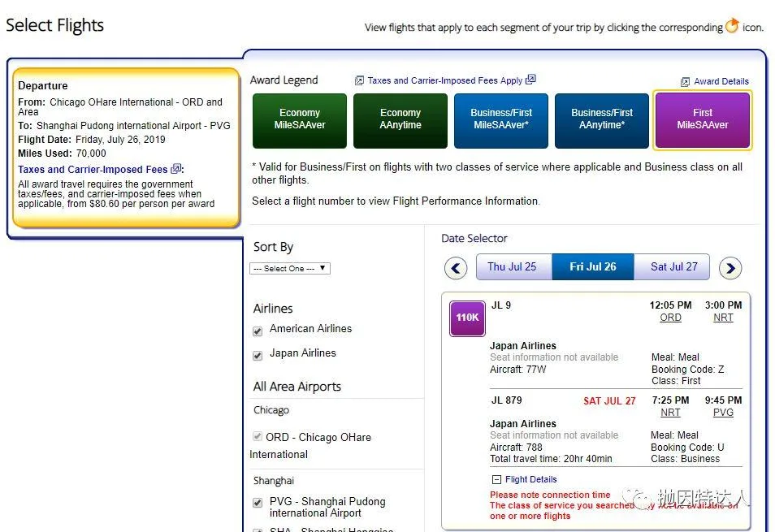Select the Fri Jul 26 date tab

click(x=592, y=266)
